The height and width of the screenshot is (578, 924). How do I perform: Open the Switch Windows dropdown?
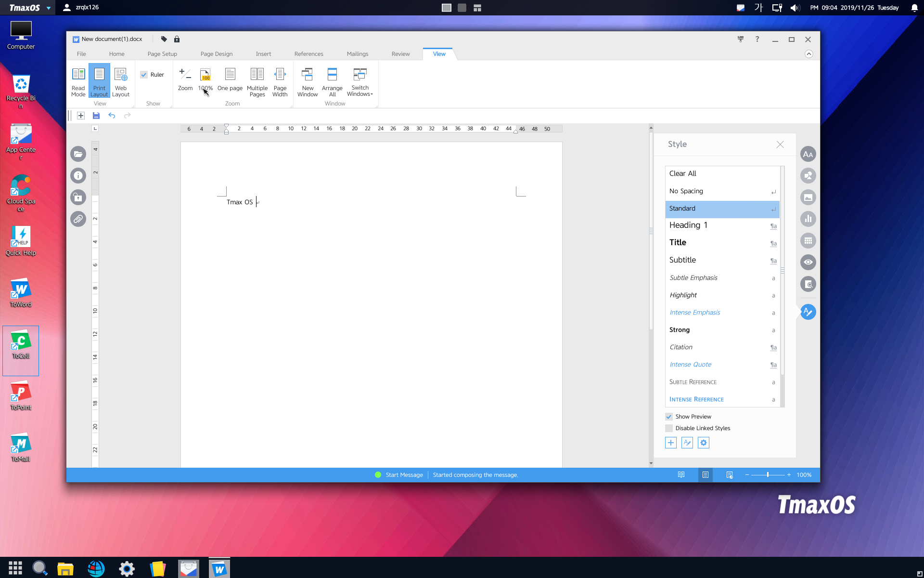pyautogui.click(x=360, y=81)
